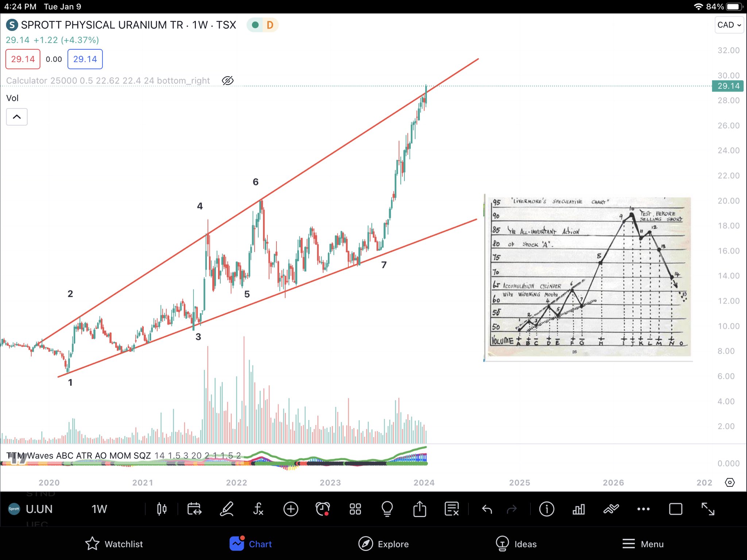747x560 pixels.
Task: Open the CAD currency dropdown
Action: (x=729, y=25)
